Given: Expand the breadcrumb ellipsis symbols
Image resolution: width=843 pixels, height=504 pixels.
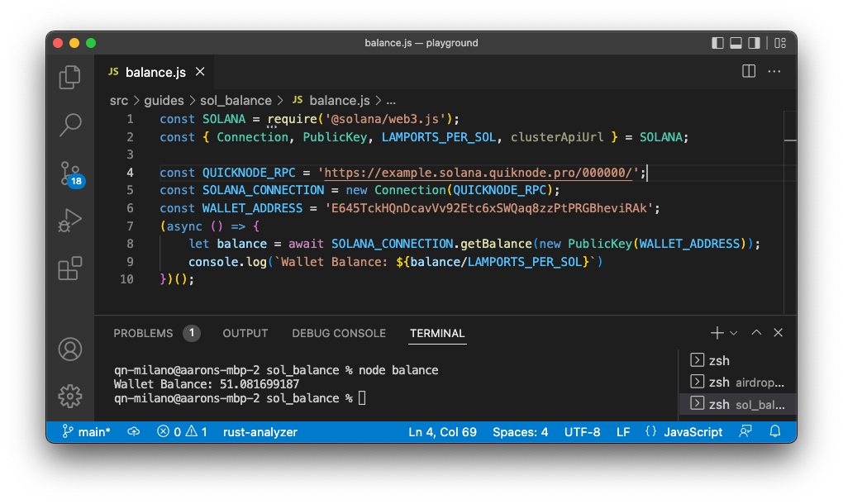Looking at the screenshot, I should coord(391,101).
